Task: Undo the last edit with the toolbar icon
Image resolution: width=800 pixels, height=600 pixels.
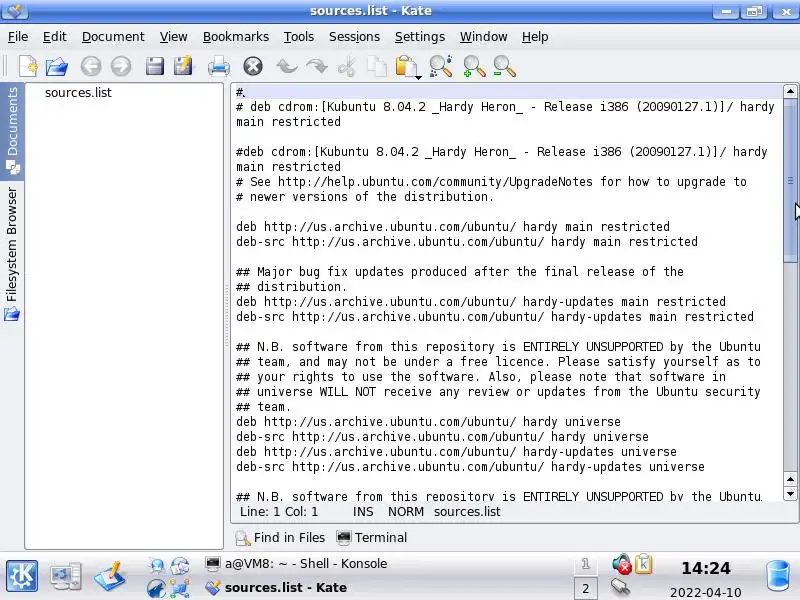Action: click(x=287, y=66)
